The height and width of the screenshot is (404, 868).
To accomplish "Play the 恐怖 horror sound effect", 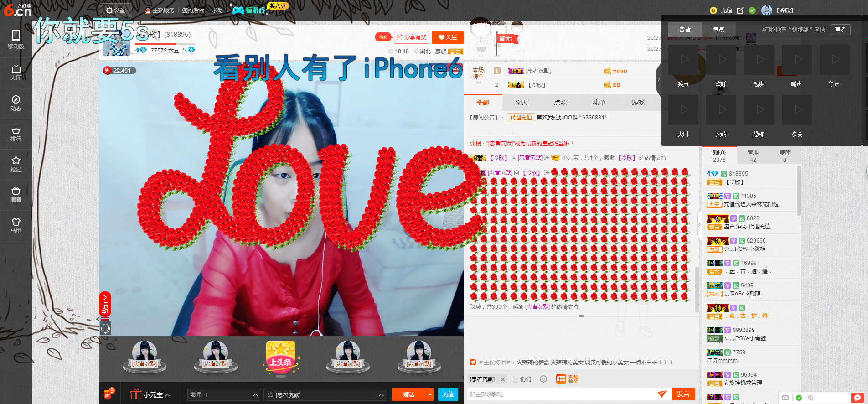I will point(759,110).
